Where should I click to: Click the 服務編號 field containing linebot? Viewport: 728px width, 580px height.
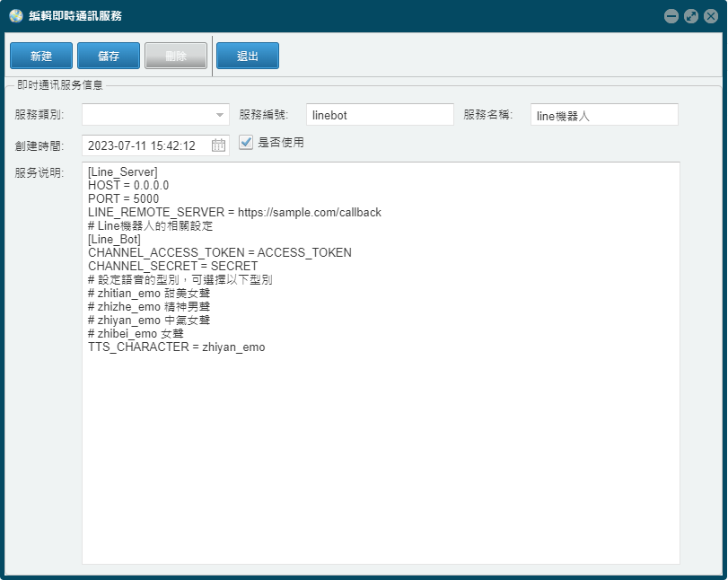click(380, 115)
